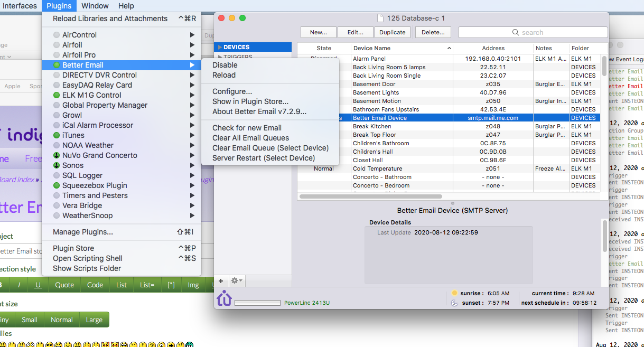Click the Indigo logo in the status bar

click(224, 298)
